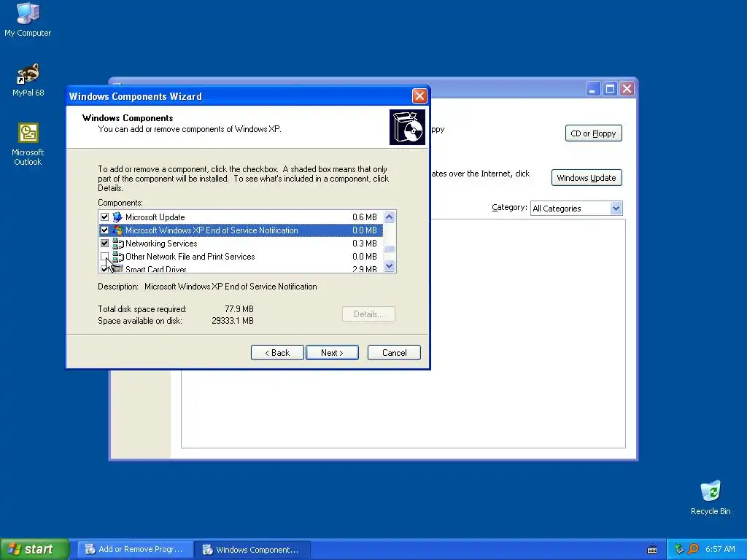Click the Windows XP End of Service flag icon
Viewport: 747px width, 560px height.
coord(117,230)
